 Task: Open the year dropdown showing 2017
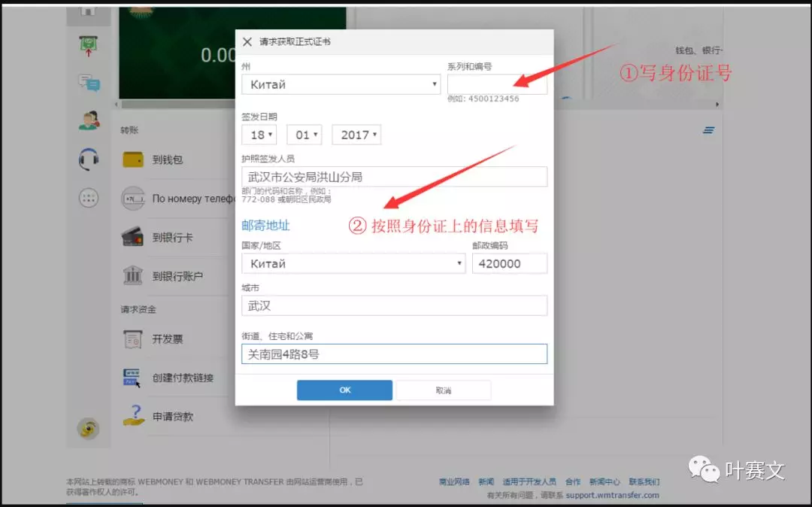tap(356, 135)
